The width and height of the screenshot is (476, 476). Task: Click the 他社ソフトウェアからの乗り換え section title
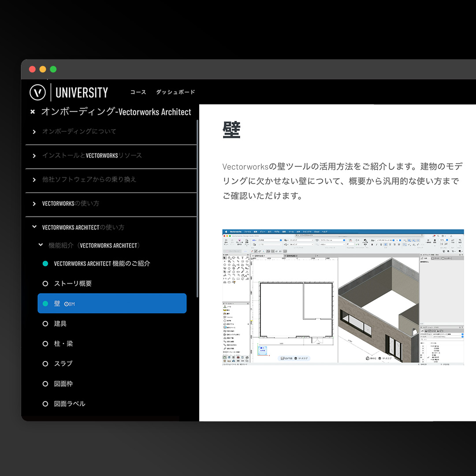(x=89, y=179)
